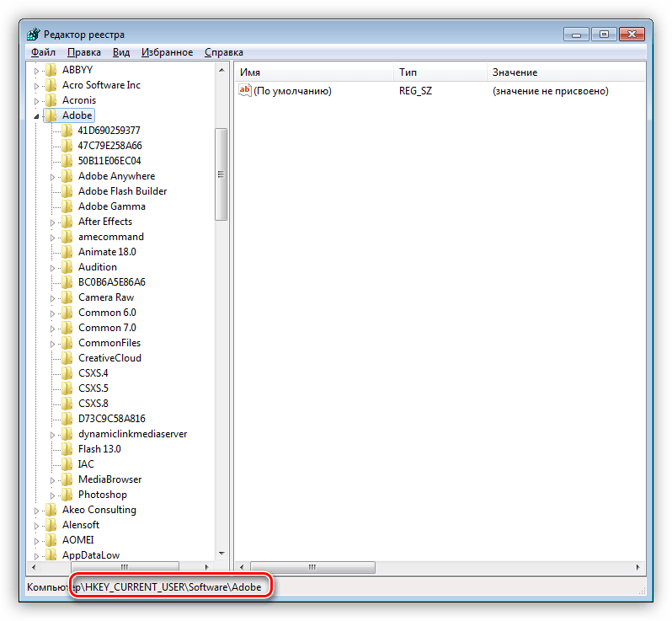Click the CSXS.4 folder icon
The image size is (672, 621).
coord(67,373)
